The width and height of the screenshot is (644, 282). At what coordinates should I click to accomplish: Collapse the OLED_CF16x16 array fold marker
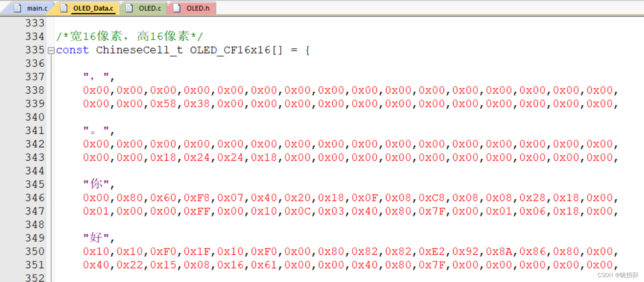tap(51, 50)
